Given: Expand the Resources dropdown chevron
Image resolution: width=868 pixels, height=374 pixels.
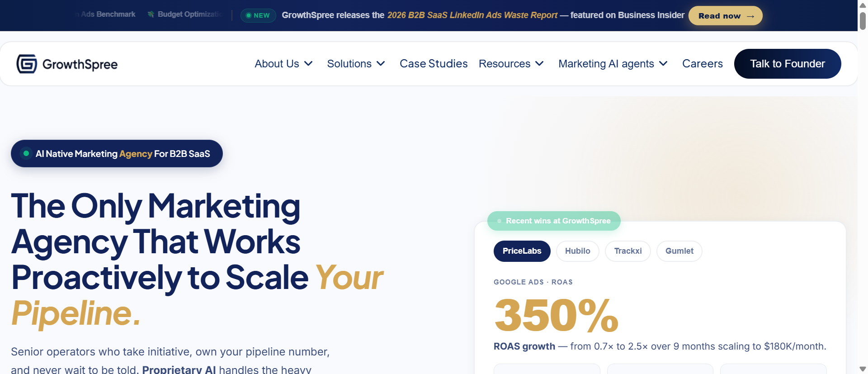Looking at the screenshot, I should tap(539, 64).
